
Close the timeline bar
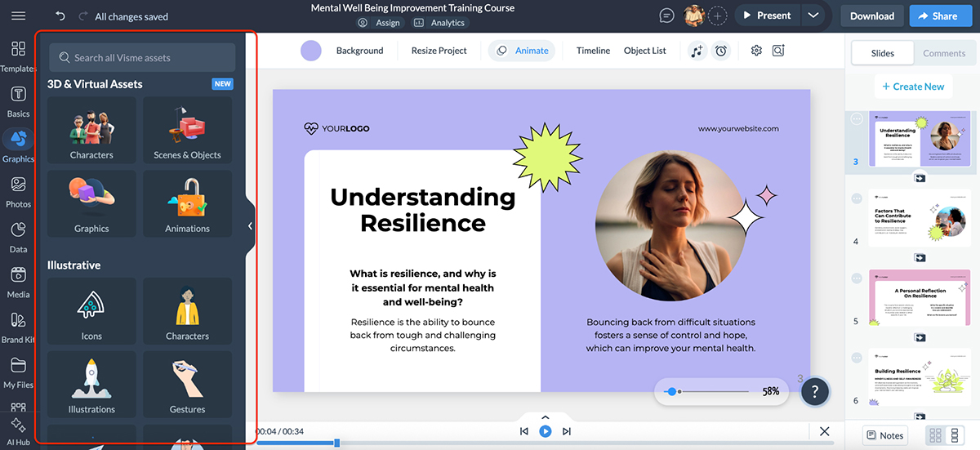coord(824,431)
